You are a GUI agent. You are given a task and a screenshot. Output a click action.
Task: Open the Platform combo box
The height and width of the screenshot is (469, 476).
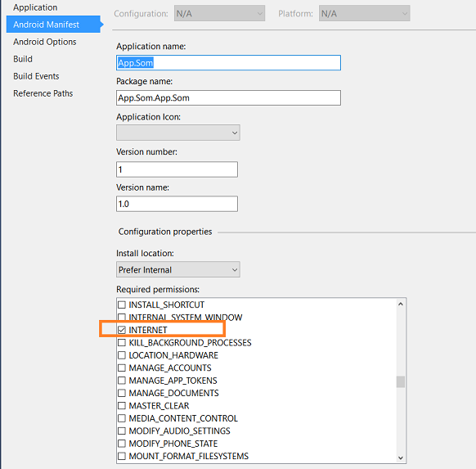[x=364, y=13]
